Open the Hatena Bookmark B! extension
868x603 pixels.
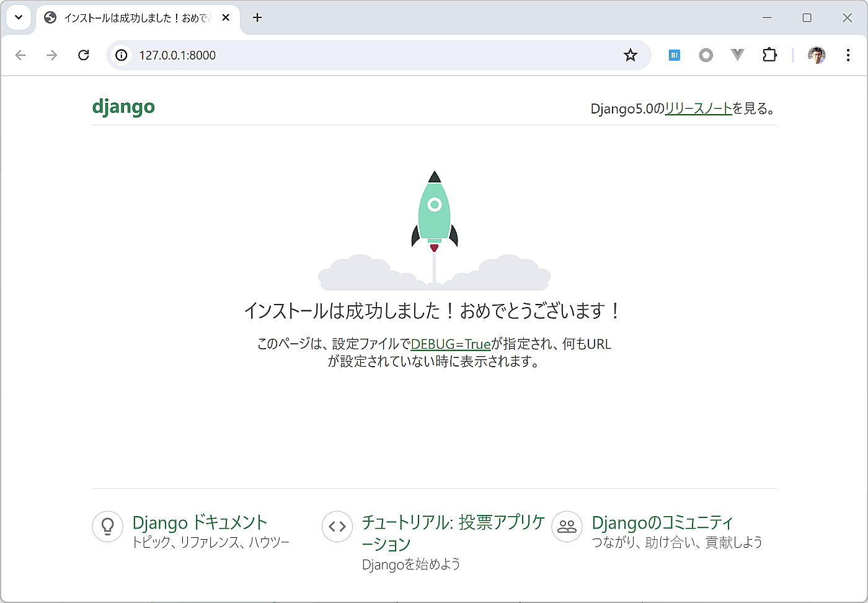click(675, 55)
